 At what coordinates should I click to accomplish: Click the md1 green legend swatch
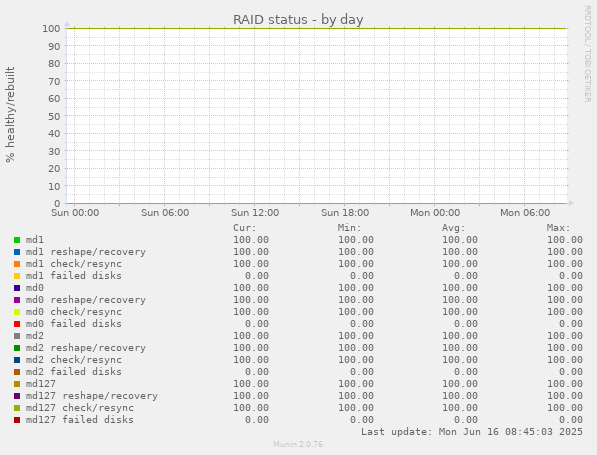[x=17, y=240]
